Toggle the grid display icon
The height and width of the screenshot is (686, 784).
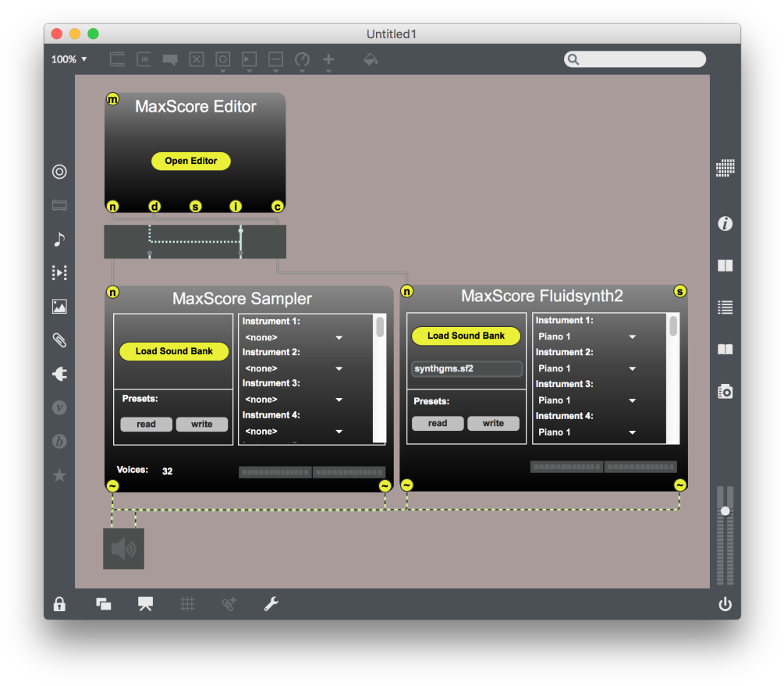click(x=187, y=604)
